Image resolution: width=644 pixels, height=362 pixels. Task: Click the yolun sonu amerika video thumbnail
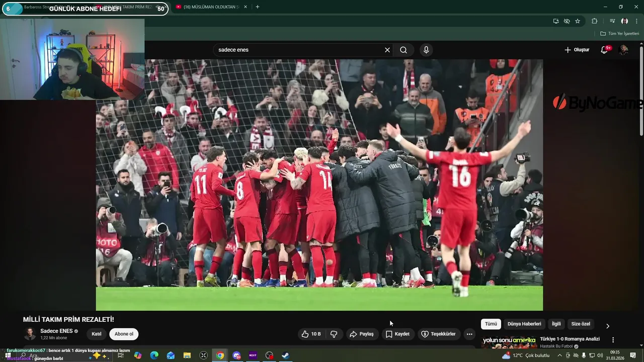point(509,342)
